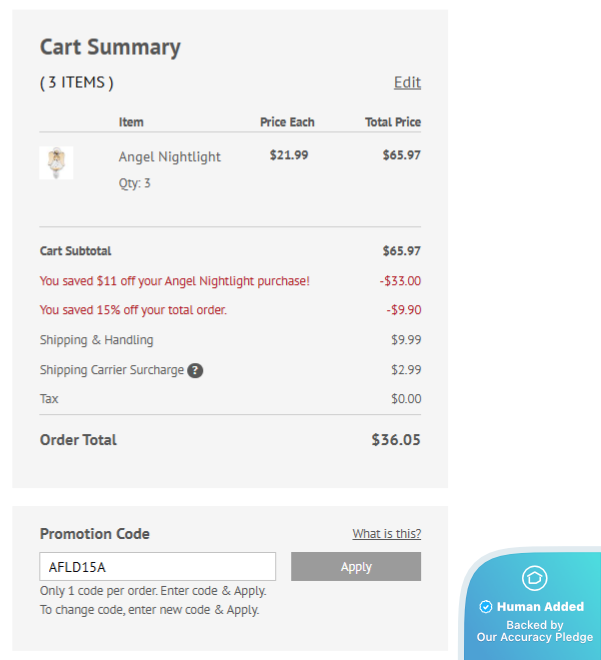Viewport: 601px width, 660px height.
Task: Click the "Total Price" column header
Action: 392,122
